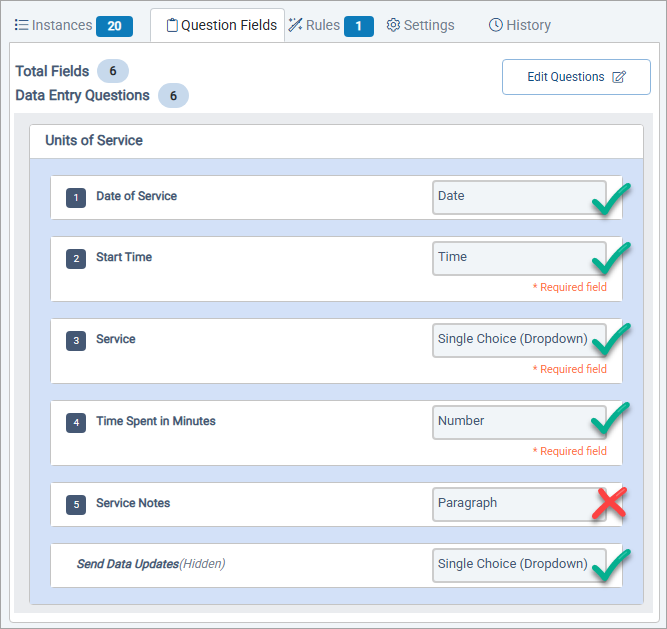Viewport: 667px width, 629px height.
Task: Click the Total Fields count badge
Action: point(113,71)
